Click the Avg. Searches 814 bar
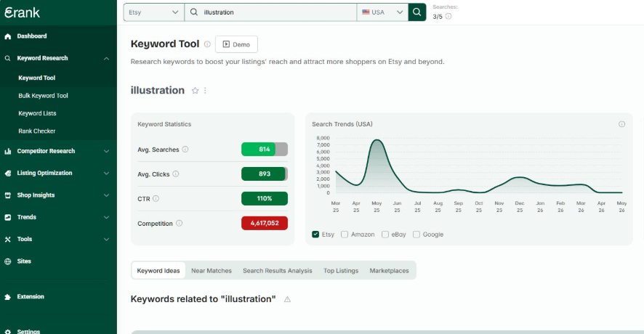Screen dimensions: 644x334 tap(265, 150)
